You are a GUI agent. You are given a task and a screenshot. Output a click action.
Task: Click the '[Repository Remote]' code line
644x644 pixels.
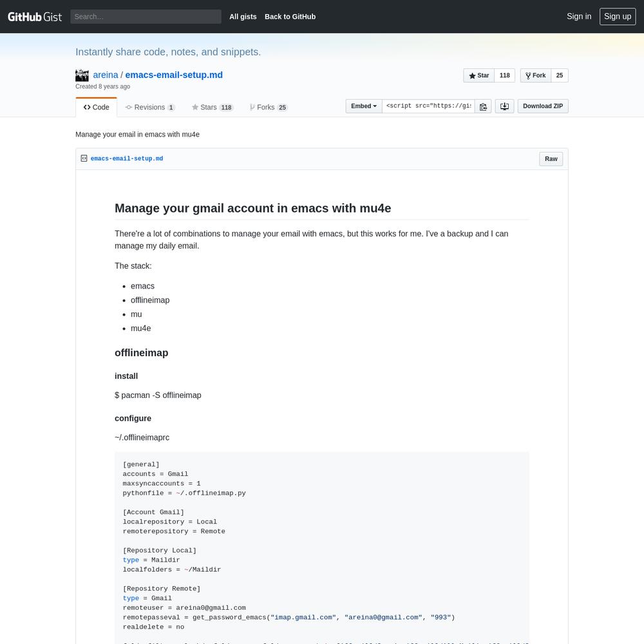(162, 589)
